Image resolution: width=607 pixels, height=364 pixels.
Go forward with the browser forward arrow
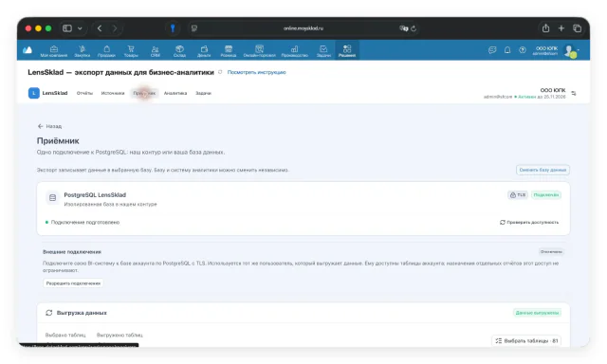coord(115,28)
